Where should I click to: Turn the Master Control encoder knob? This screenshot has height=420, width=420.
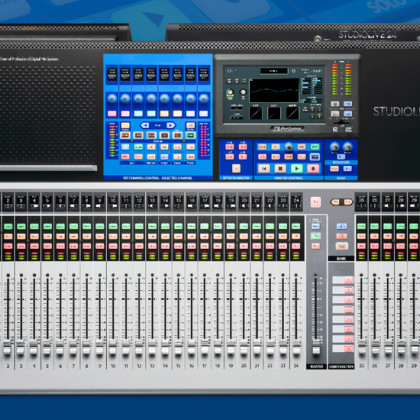tap(289, 147)
